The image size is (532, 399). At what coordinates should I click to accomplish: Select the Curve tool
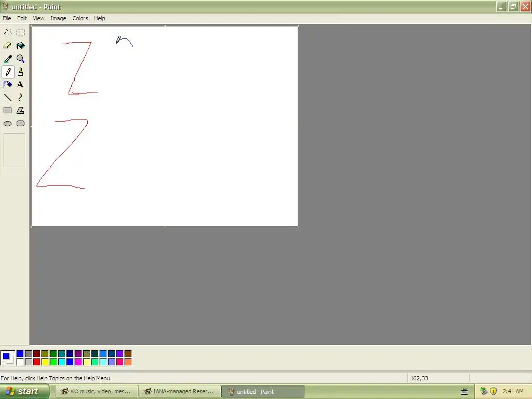(x=21, y=98)
